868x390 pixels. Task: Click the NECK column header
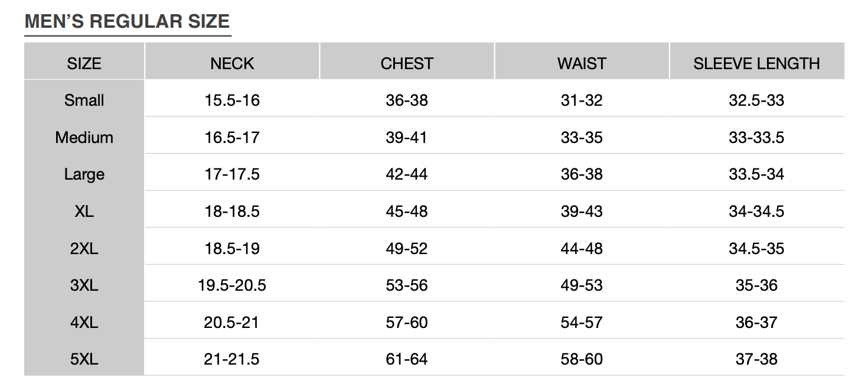tap(232, 63)
